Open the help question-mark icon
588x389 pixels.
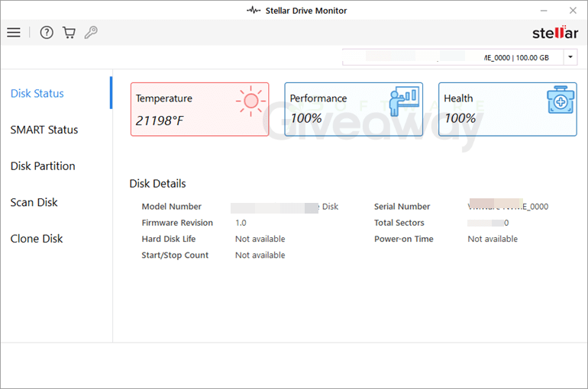[47, 33]
